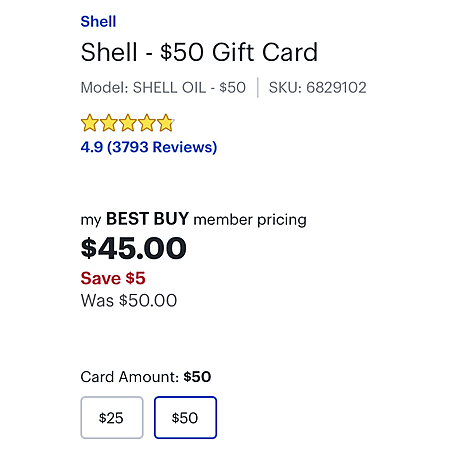Select the $25 card amount option

coord(112,417)
